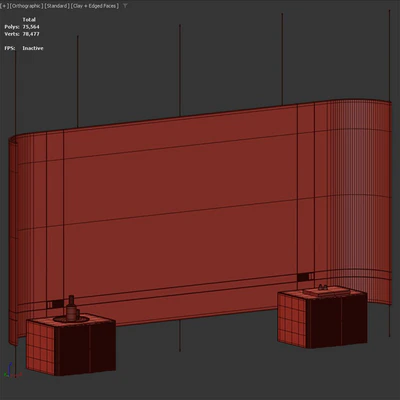Open the Clay + Edged Faces display menu
Viewport: 400px width, 400px height.
click(95, 6)
